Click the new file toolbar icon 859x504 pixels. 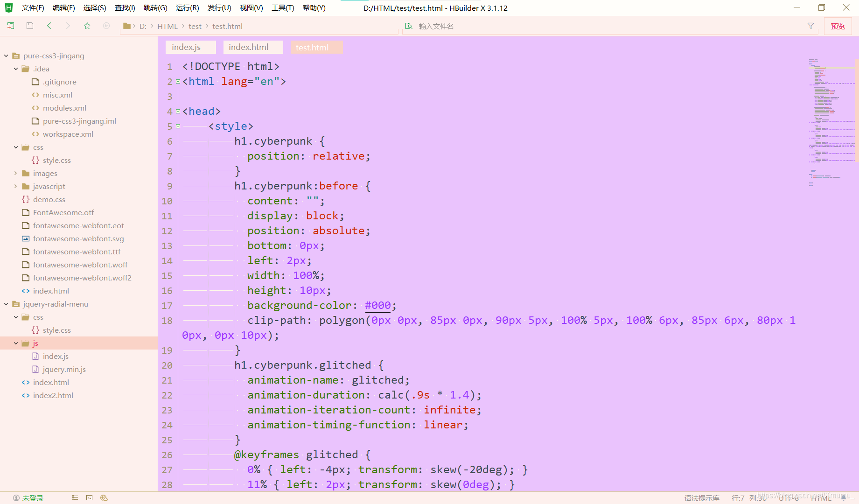click(x=11, y=26)
